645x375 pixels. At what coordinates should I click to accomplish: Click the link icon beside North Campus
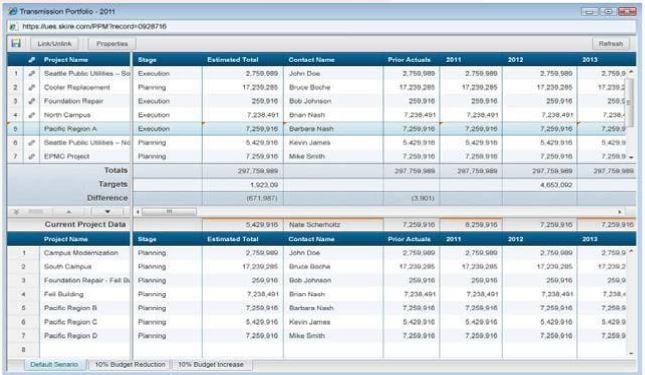32,115
